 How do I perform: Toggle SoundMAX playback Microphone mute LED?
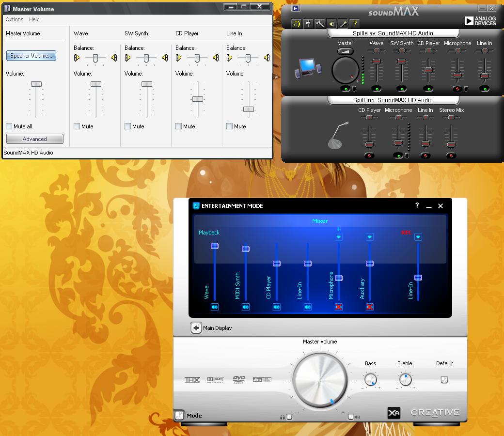(x=457, y=89)
